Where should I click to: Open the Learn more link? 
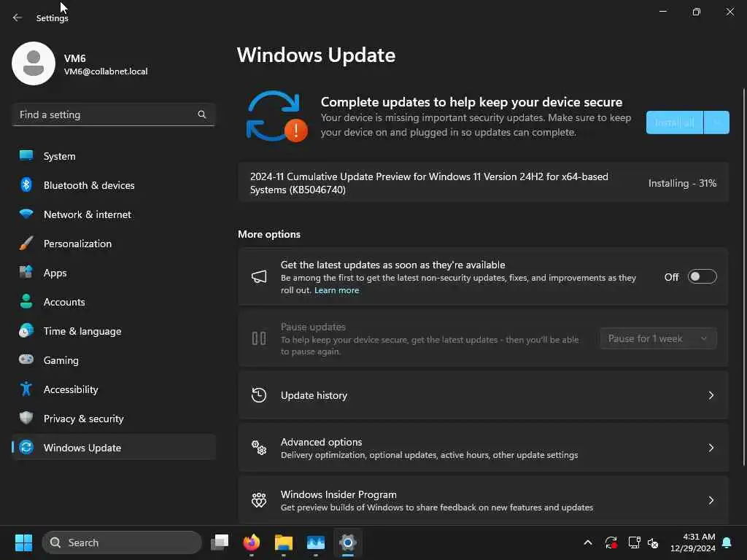tap(336, 290)
